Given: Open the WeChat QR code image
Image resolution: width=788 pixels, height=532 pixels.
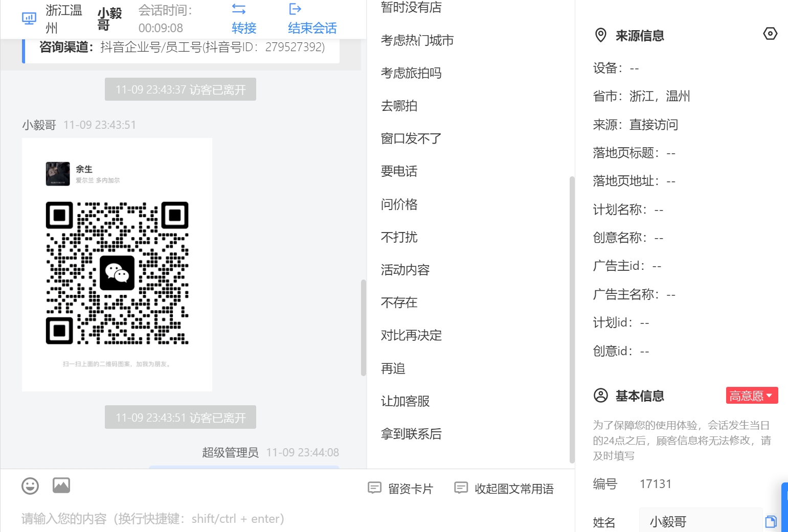Looking at the screenshot, I should point(117,265).
